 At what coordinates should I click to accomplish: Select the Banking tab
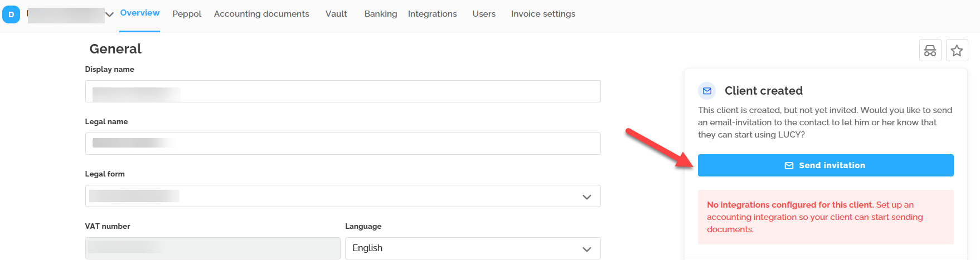381,14
